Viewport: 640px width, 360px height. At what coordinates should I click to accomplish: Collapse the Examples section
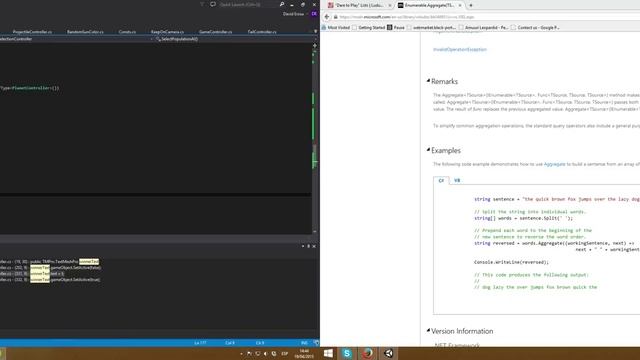pos(428,150)
